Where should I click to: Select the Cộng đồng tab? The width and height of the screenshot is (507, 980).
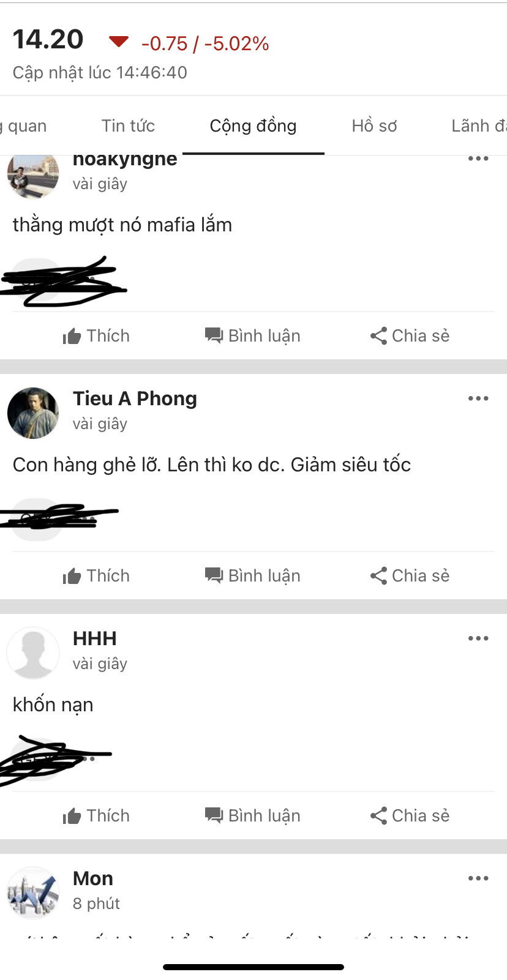click(253, 125)
